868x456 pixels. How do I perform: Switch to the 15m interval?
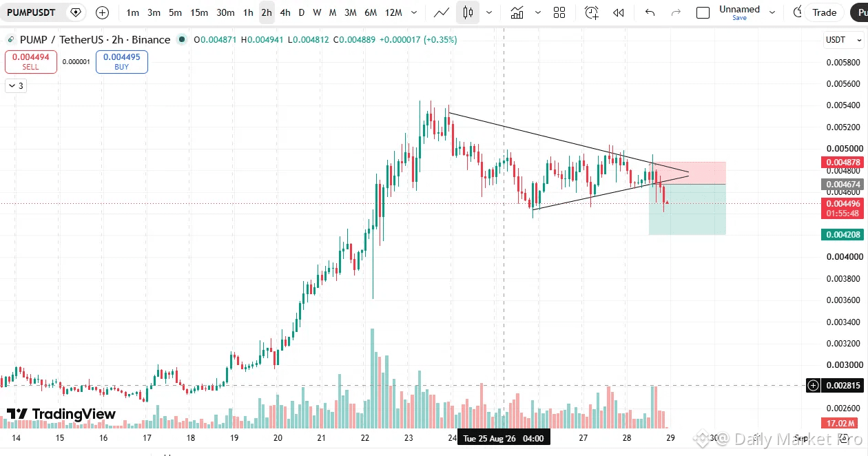199,12
